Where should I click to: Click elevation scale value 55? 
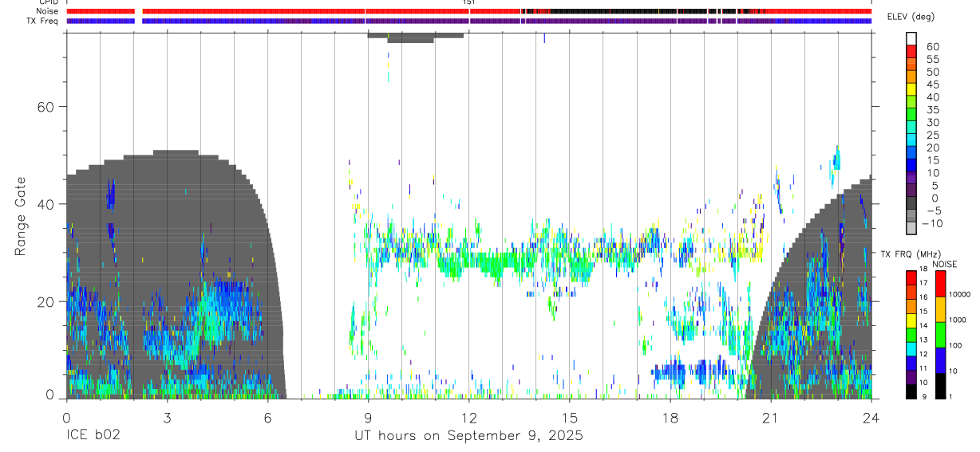pyautogui.click(x=932, y=59)
